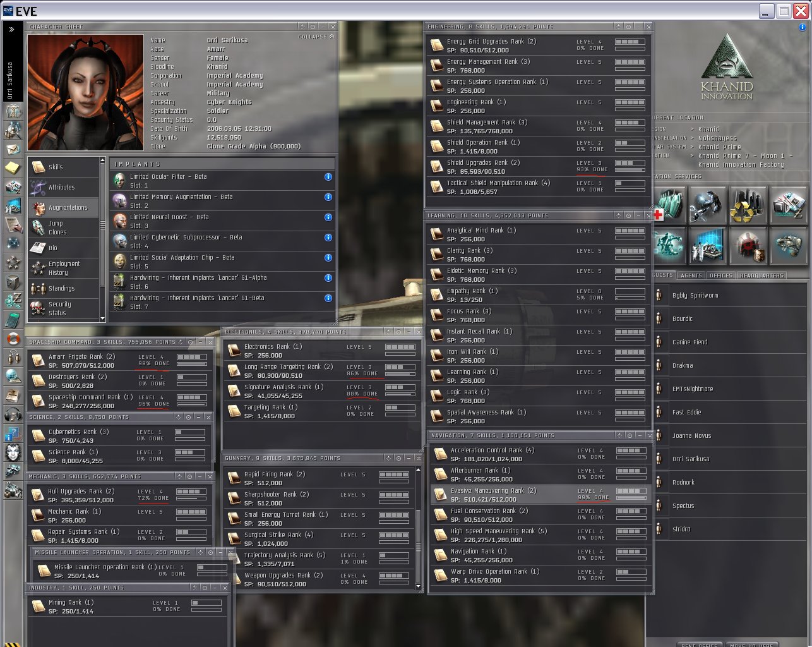Show info for Limited Neural Boost - Beta
Screen dimensions: 812x647
point(328,217)
